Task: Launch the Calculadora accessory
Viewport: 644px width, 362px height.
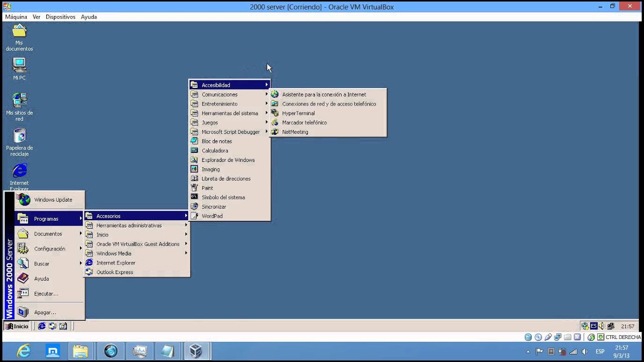Action: tap(229, 150)
